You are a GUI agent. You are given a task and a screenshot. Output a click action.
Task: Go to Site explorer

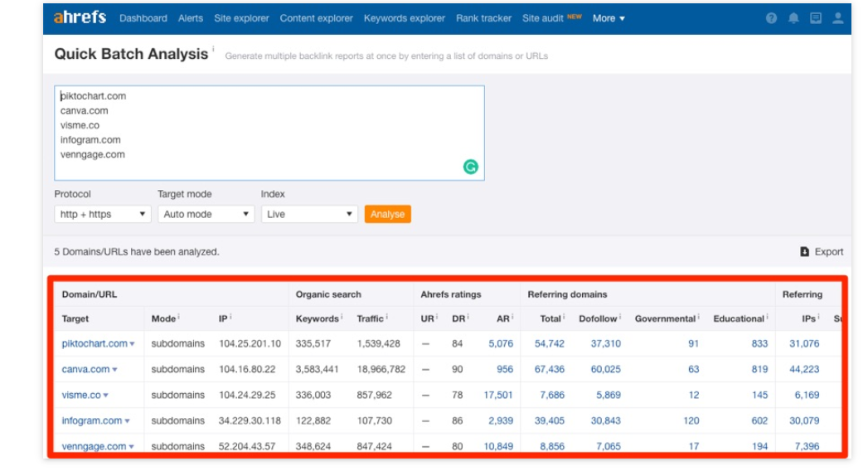click(x=241, y=18)
